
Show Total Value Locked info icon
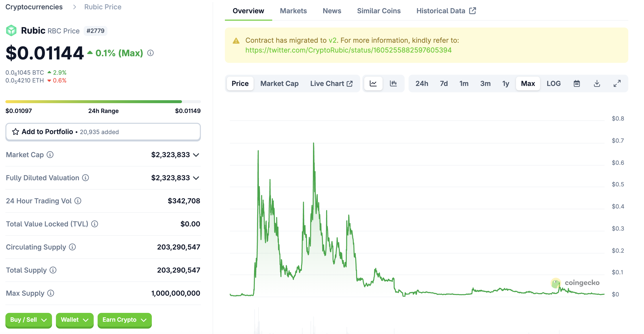(94, 224)
